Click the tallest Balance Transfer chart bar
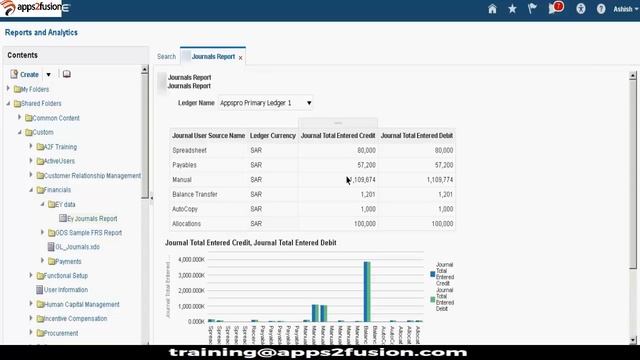 pyautogui.click(x=367, y=291)
